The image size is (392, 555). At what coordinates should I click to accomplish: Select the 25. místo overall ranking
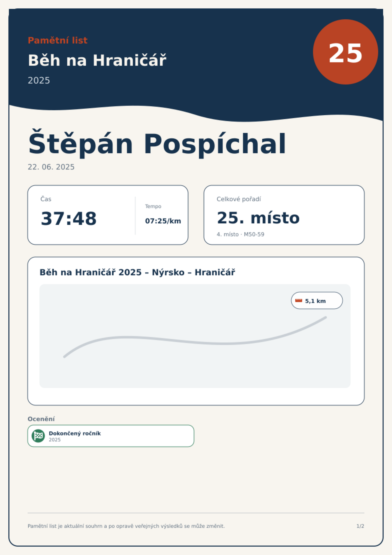[x=258, y=218]
